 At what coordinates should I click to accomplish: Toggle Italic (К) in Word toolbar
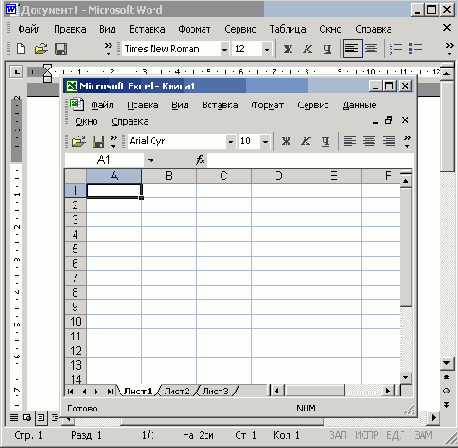(x=307, y=49)
